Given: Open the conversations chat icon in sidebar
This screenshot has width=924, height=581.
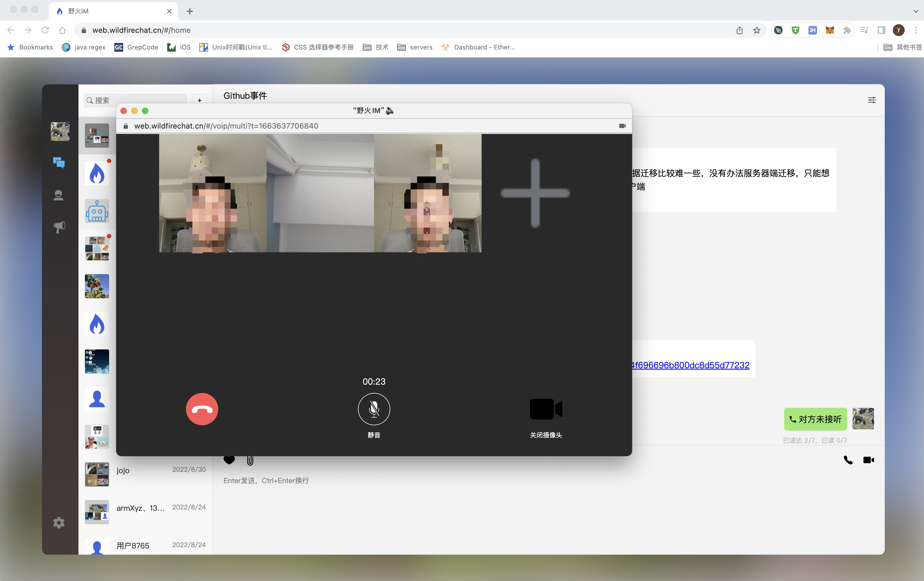Looking at the screenshot, I should [x=59, y=163].
